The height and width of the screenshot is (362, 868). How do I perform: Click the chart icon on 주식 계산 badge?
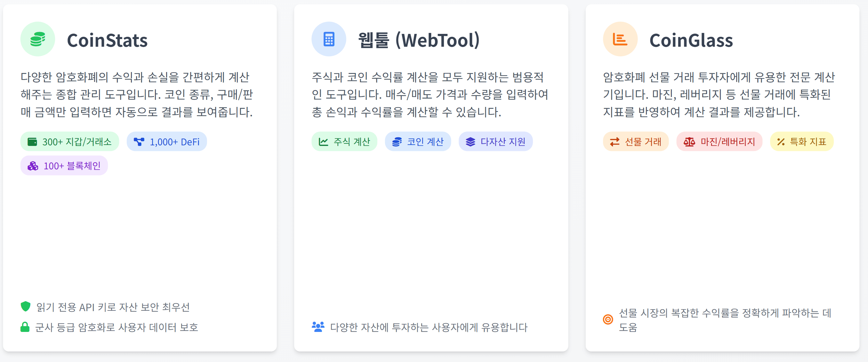coord(324,141)
